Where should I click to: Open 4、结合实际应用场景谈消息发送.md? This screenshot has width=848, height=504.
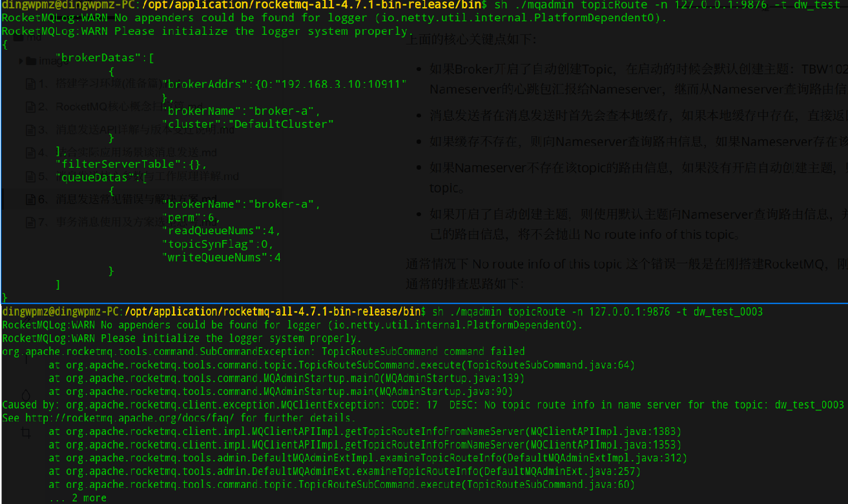point(128,153)
